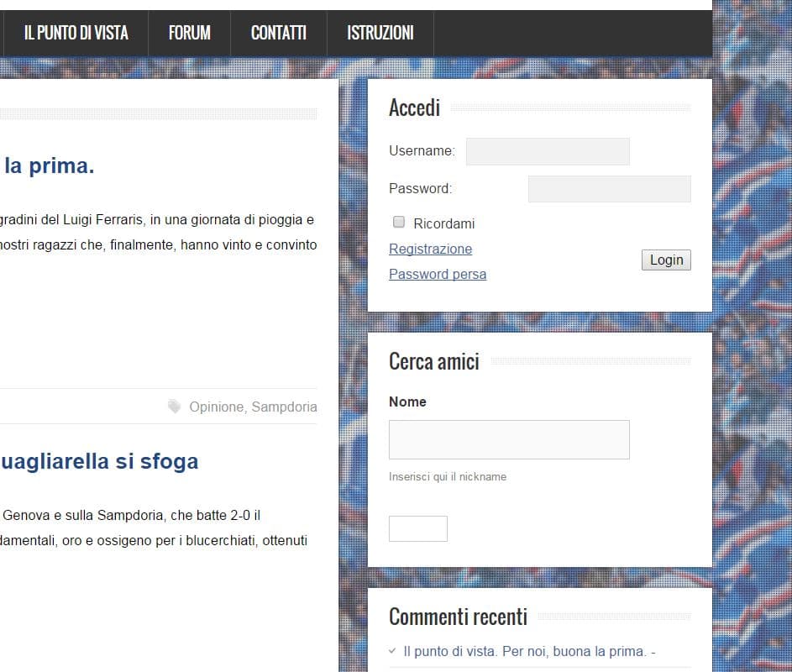792x672 pixels.
Task: Open the Sampdoria tag link
Action: pyautogui.click(x=285, y=407)
